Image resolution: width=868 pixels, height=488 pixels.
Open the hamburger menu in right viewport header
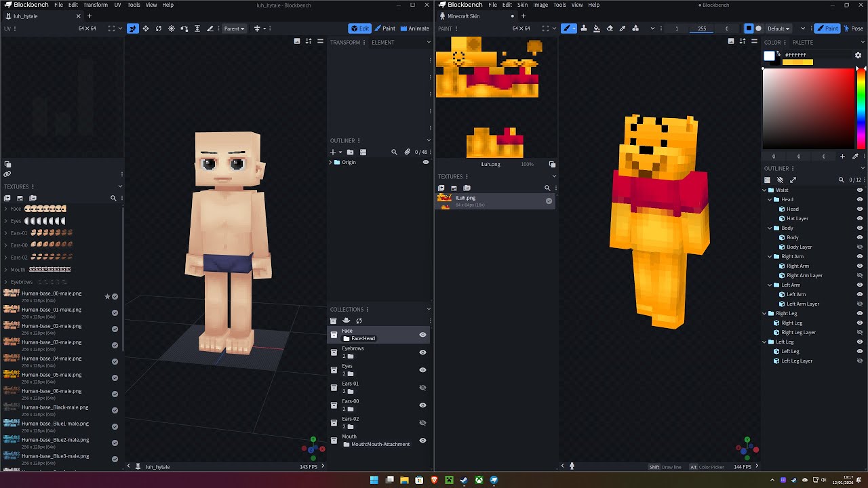(x=754, y=41)
